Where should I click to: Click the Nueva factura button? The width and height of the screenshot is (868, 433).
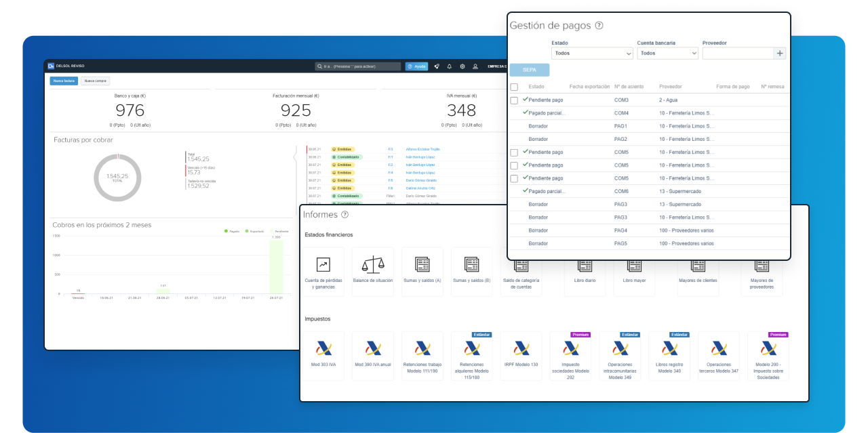pos(64,81)
